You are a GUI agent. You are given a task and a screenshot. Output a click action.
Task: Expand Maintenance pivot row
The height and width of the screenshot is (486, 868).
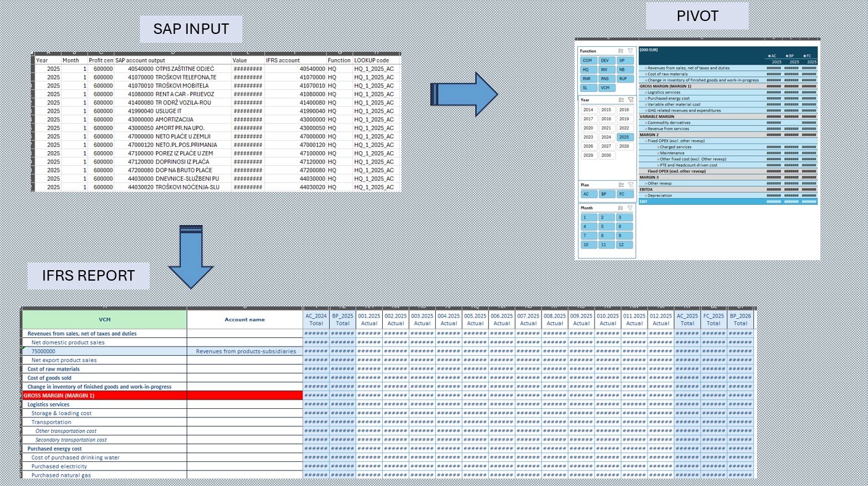658,153
